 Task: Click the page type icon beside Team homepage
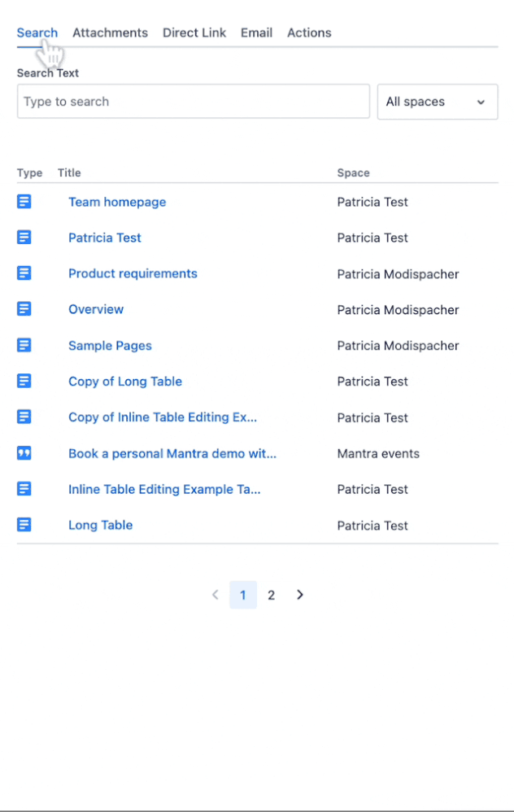point(24,201)
